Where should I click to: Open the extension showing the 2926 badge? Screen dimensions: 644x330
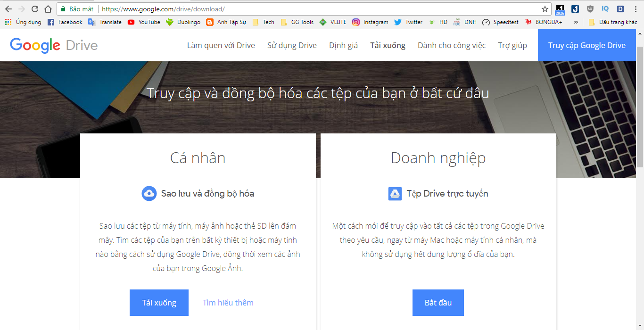pyautogui.click(x=560, y=9)
